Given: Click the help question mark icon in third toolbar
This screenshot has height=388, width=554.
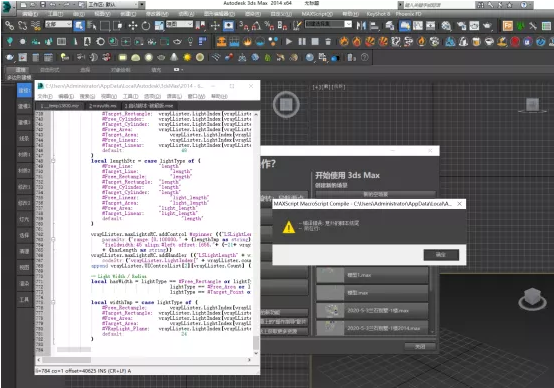Looking at the screenshot, I should pyautogui.click(x=365, y=57).
